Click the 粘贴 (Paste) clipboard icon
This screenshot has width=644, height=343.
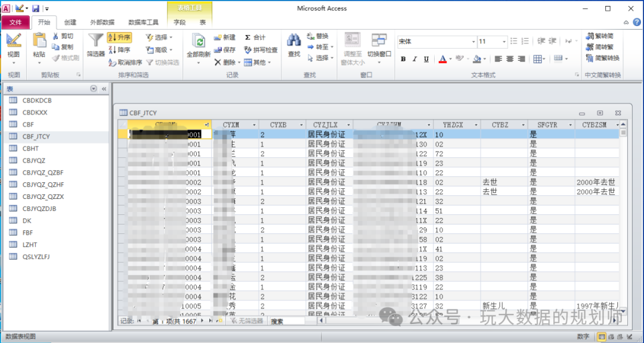pos(39,40)
